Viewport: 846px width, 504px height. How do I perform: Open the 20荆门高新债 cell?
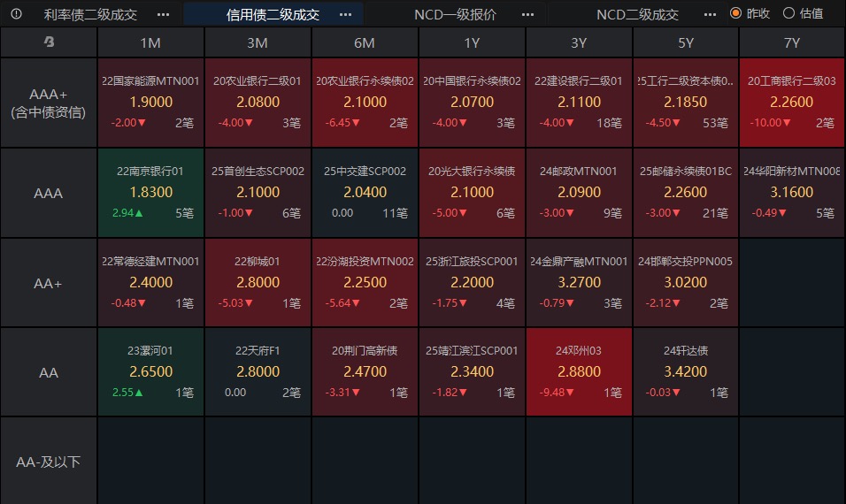(x=365, y=372)
